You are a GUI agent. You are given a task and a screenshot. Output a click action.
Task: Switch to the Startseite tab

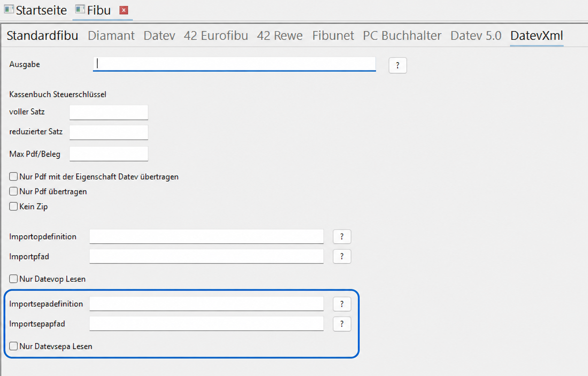click(x=36, y=10)
